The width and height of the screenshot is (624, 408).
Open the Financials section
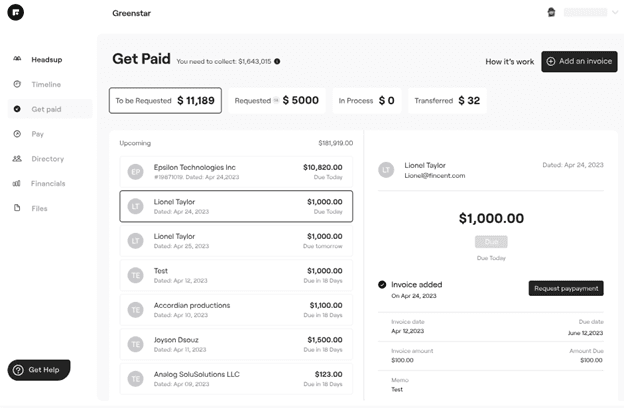pos(48,184)
